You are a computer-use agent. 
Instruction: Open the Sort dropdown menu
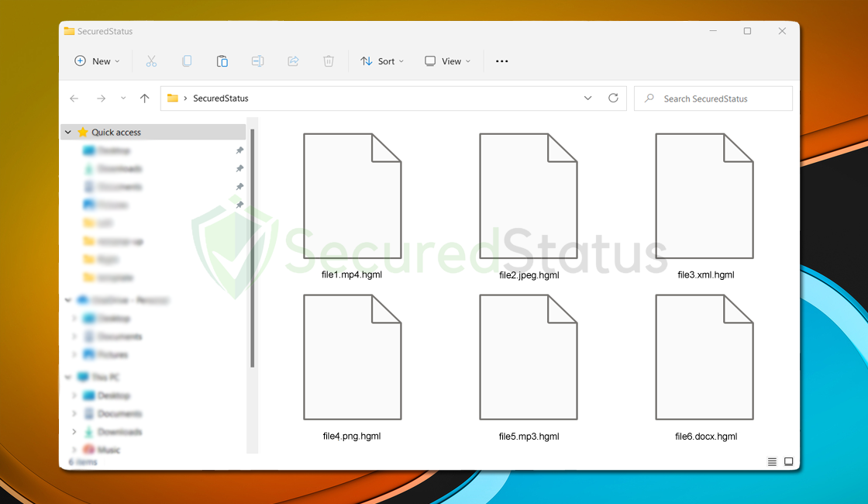coord(382,61)
